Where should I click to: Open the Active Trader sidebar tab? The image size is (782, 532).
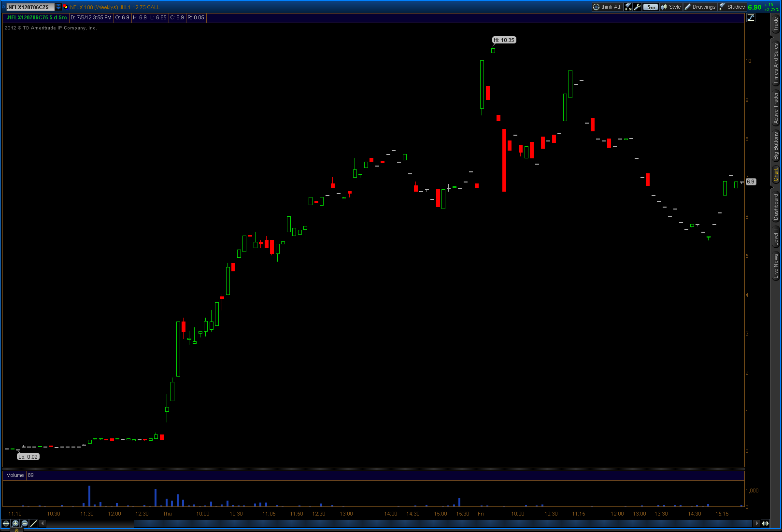(x=776, y=108)
